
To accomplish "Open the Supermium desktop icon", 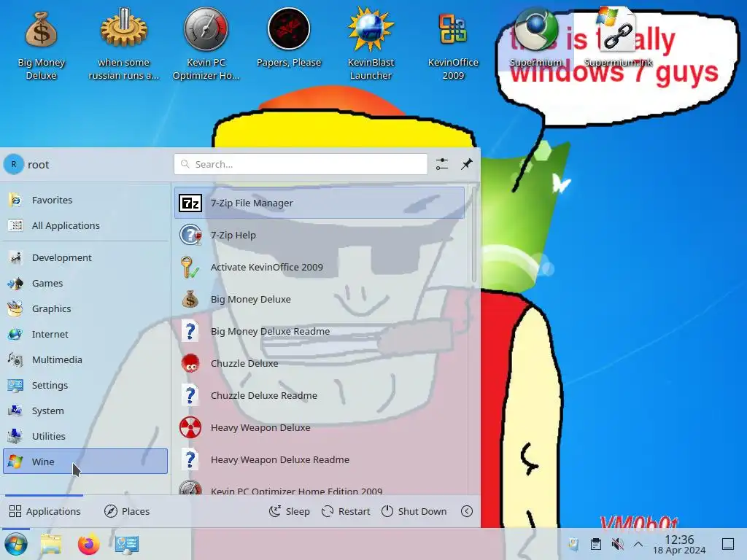I will coord(535,38).
